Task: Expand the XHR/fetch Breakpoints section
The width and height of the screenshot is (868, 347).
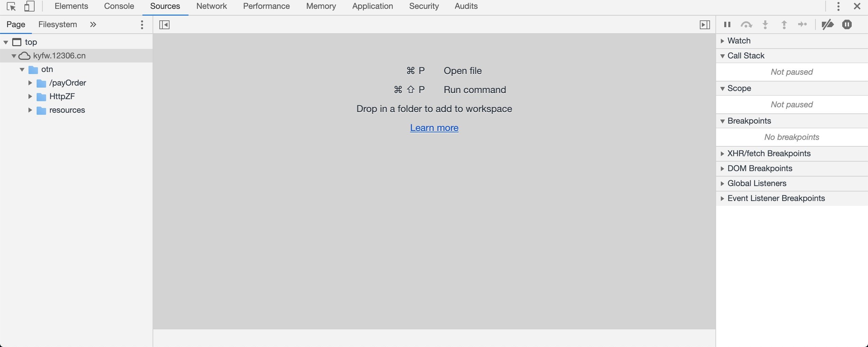Action: point(722,153)
